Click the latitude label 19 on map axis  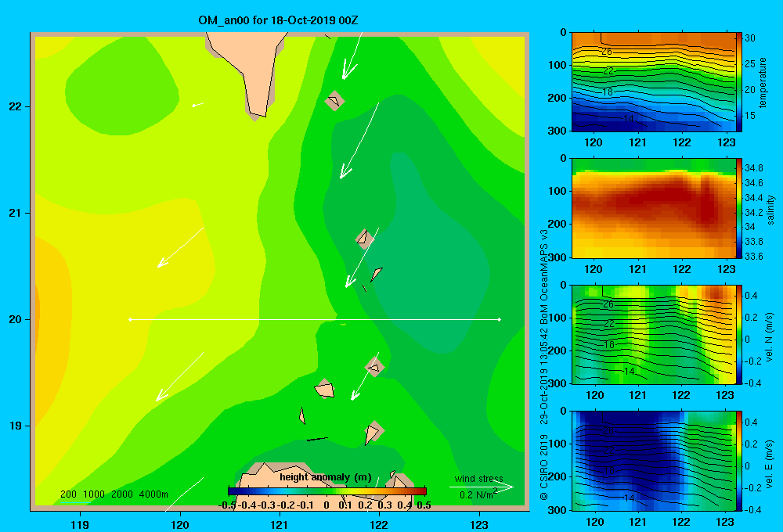pyautogui.click(x=15, y=426)
